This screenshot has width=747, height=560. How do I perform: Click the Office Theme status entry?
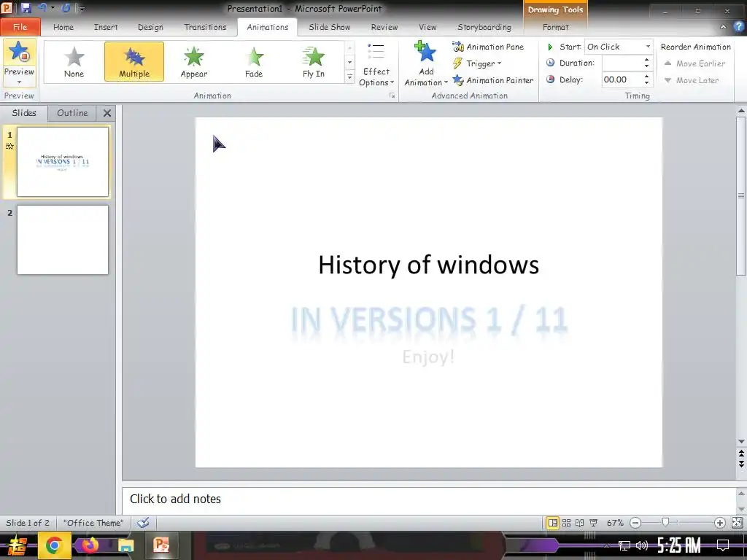[93, 523]
